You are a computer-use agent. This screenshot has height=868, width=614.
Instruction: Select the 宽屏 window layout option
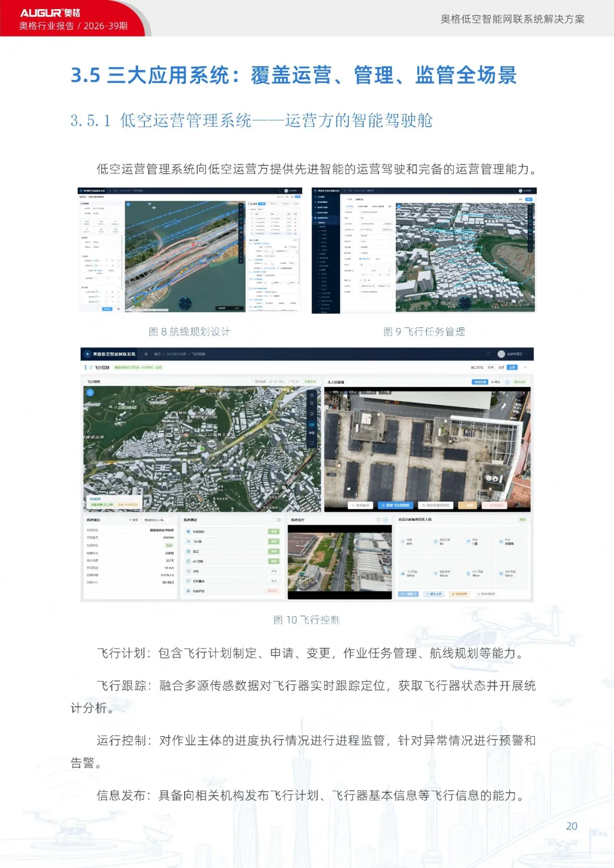coord(501,368)
